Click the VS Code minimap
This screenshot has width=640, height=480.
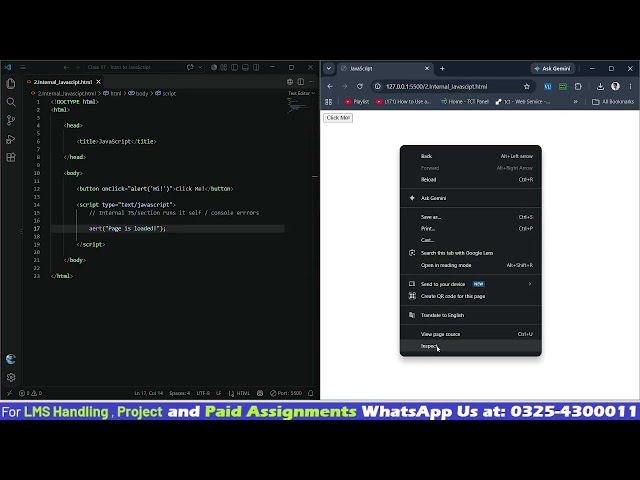coord(299,107)
